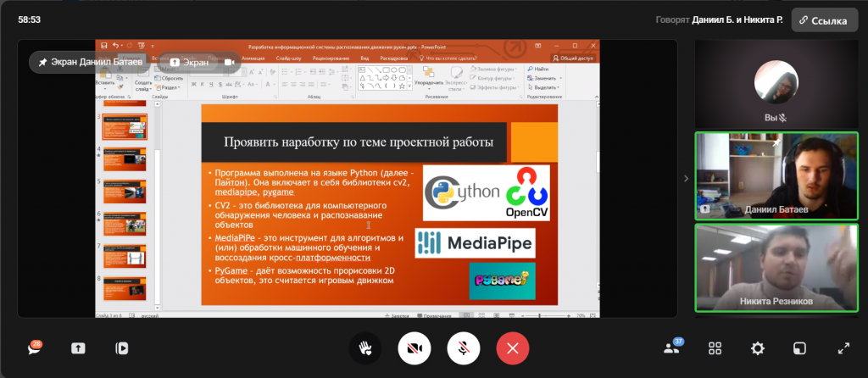Click Общий доступ in PowerPoint

pyautogui.click(x=573, y=58)
